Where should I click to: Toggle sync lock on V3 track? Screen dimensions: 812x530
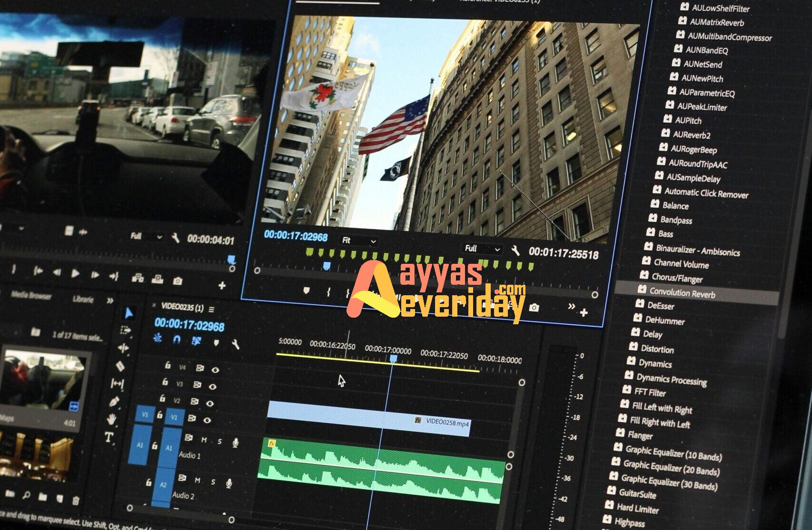(197, 385)
